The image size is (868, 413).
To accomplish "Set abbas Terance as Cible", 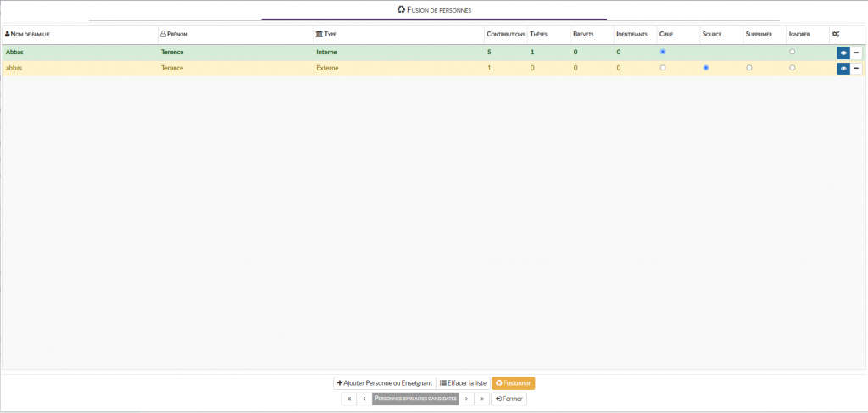I will click(x=663, y=68).
